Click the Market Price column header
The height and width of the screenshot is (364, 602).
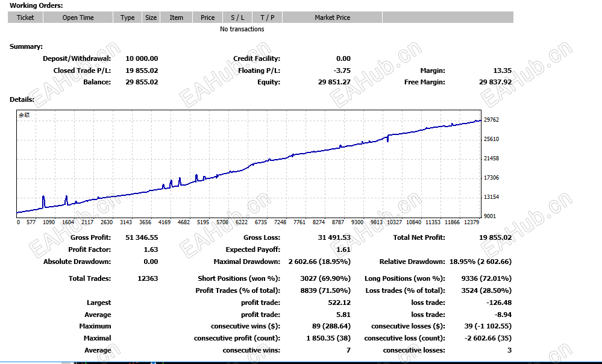[333, 17]
